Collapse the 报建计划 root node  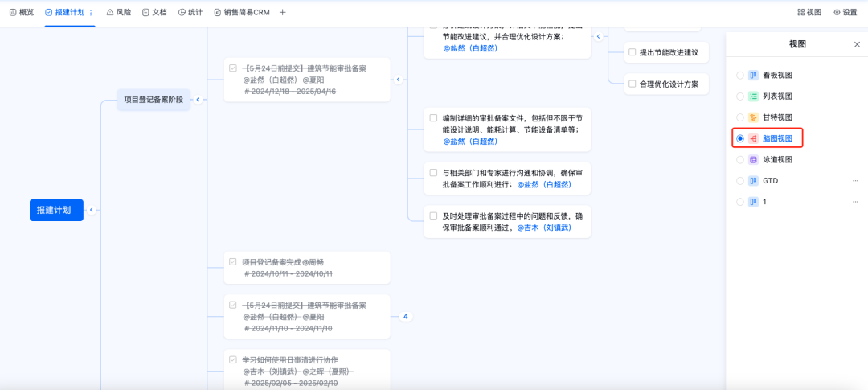pos(92,210)
